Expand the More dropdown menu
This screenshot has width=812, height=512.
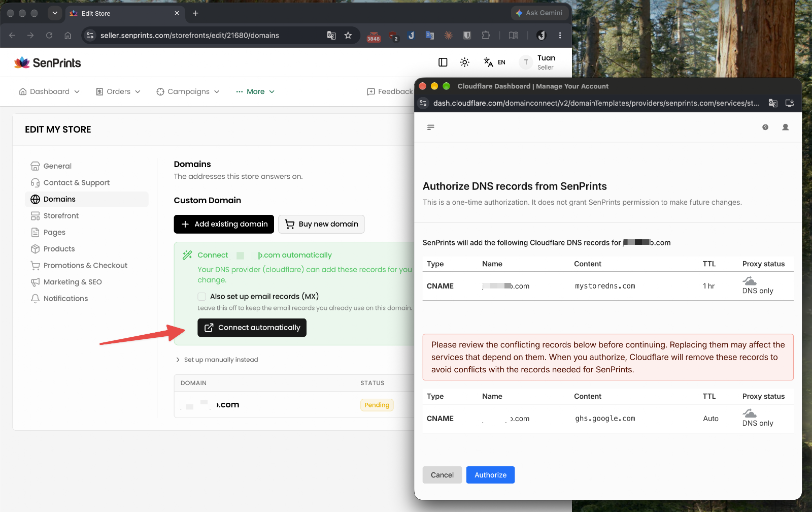tap(255, 91)
